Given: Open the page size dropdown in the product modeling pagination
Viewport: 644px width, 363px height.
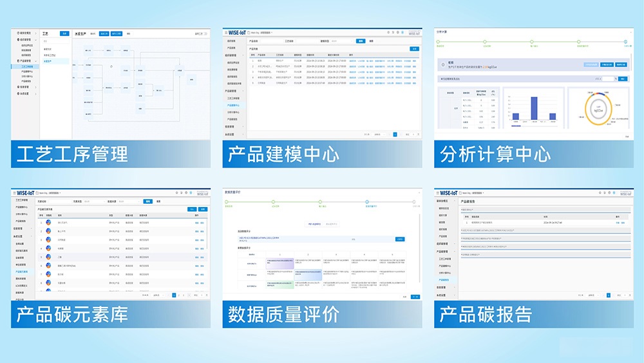Looking at the screenshot, I should click(370, 134).
